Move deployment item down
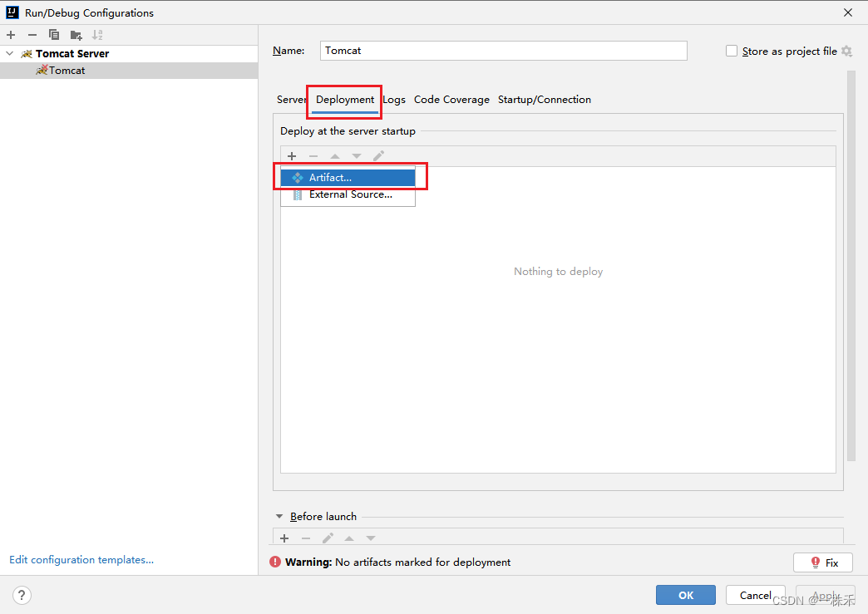Viewport: 868px width, 614px height. (x=357, y=156)
